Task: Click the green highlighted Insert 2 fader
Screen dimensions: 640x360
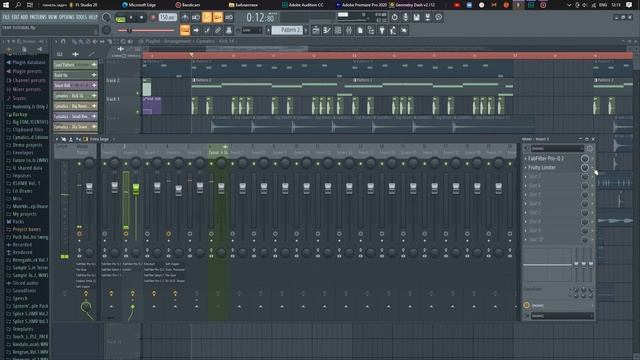Action: coord(136,188)
